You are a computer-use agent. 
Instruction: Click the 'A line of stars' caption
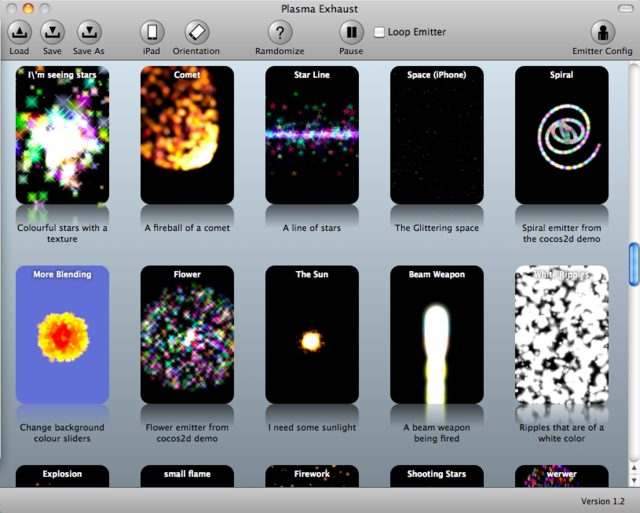(x=312, y=228)
